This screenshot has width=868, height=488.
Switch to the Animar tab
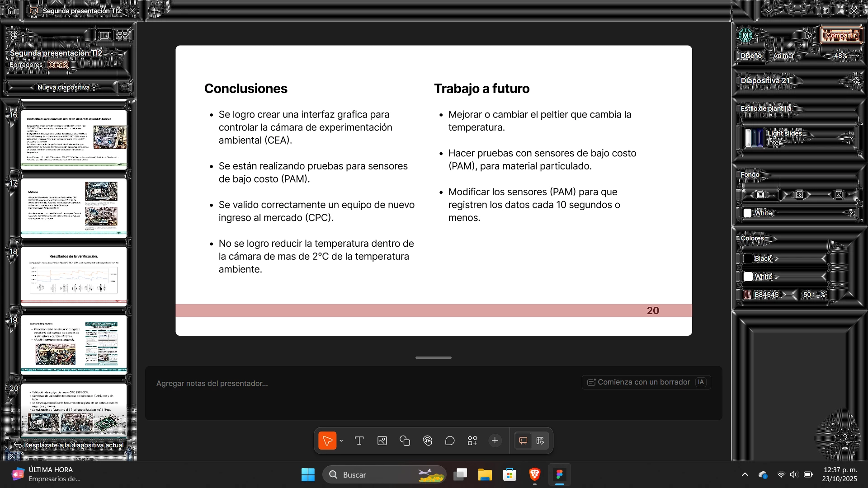pos(783,56)
